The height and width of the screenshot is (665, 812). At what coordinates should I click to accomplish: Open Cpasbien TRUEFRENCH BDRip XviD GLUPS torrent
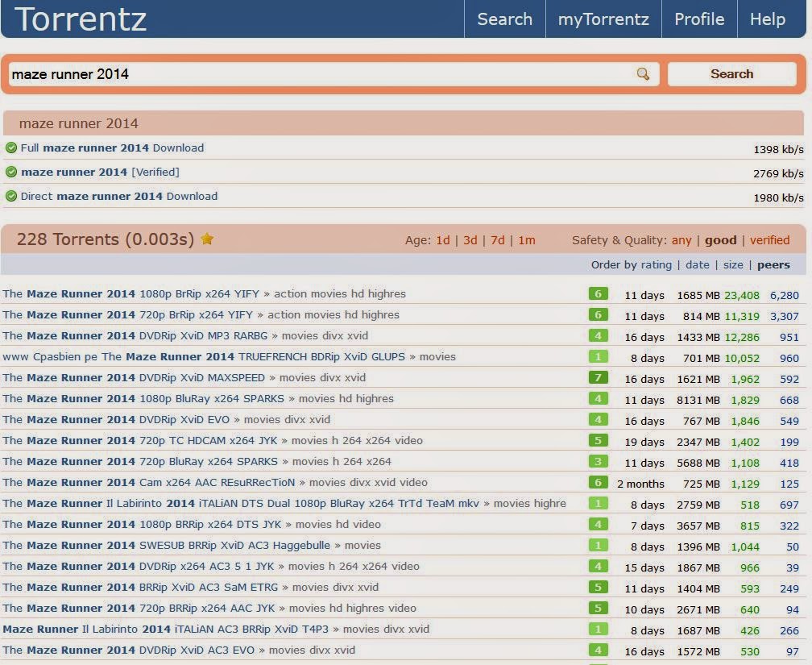click(204, 356)
